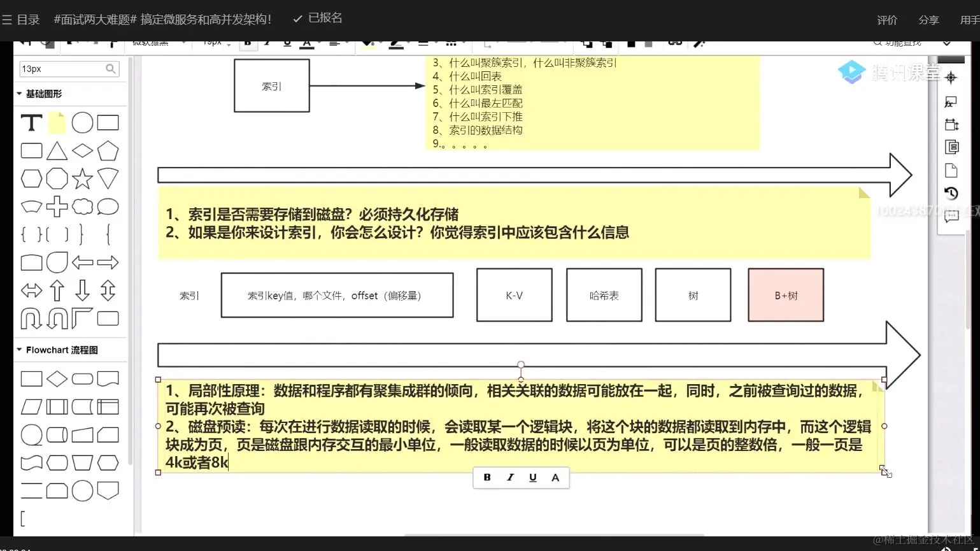
Task: Choose the cloud shape
Action: (82, 206)
